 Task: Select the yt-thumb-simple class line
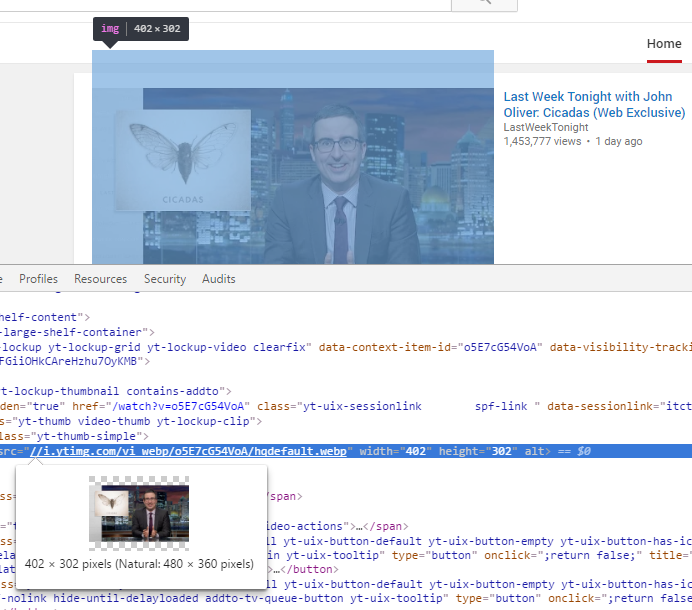pyautogui.click(x=74, y=436)
